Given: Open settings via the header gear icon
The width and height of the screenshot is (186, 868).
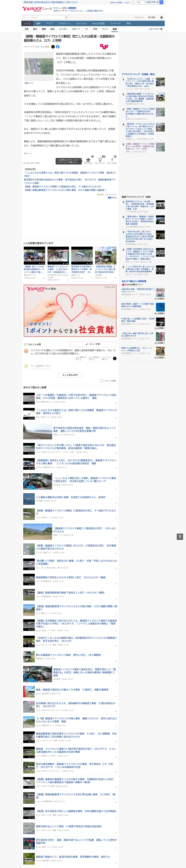Looking at the screenshot, I should (161, 18).
